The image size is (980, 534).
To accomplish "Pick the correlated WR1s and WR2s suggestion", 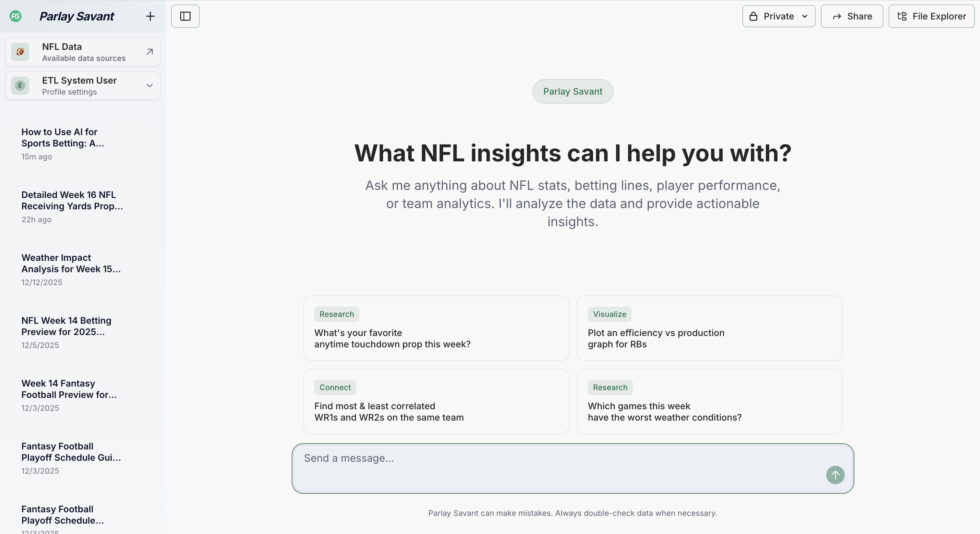I will pos(436,402).
